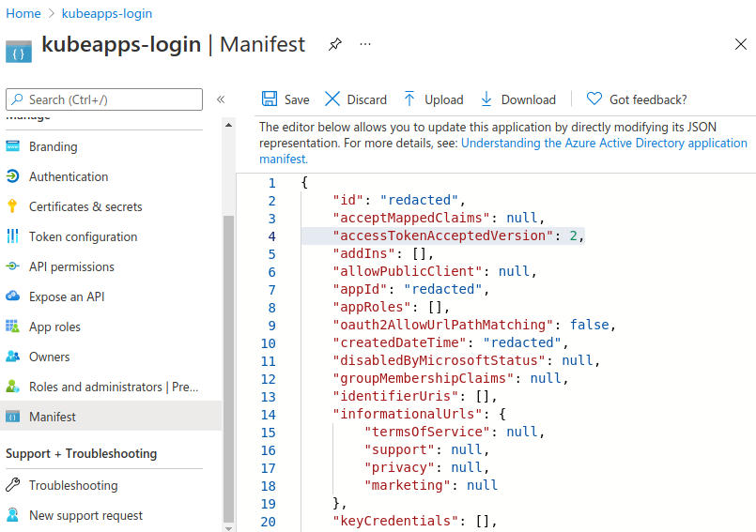Click the Upload arrow icon
The height and width of the screenshot is (532, 756).
pos(409,99)
